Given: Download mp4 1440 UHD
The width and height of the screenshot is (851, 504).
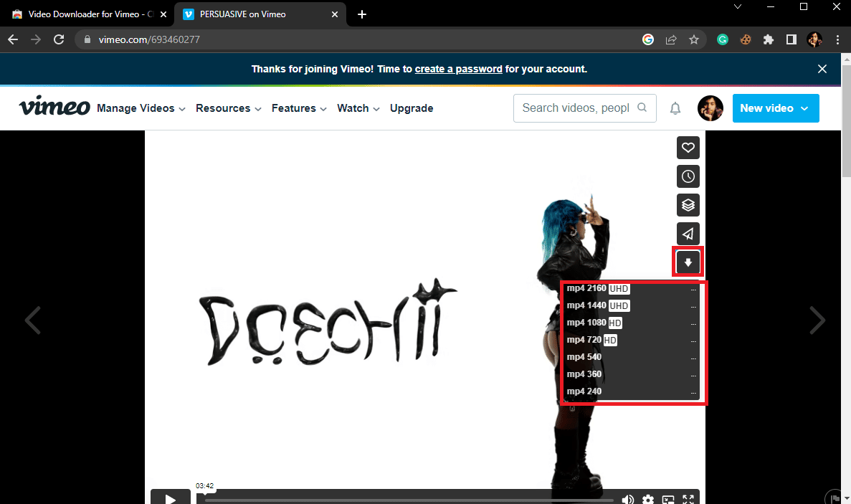Looking at the screenshot, I should pyautogui.click(x=631, y=305).
